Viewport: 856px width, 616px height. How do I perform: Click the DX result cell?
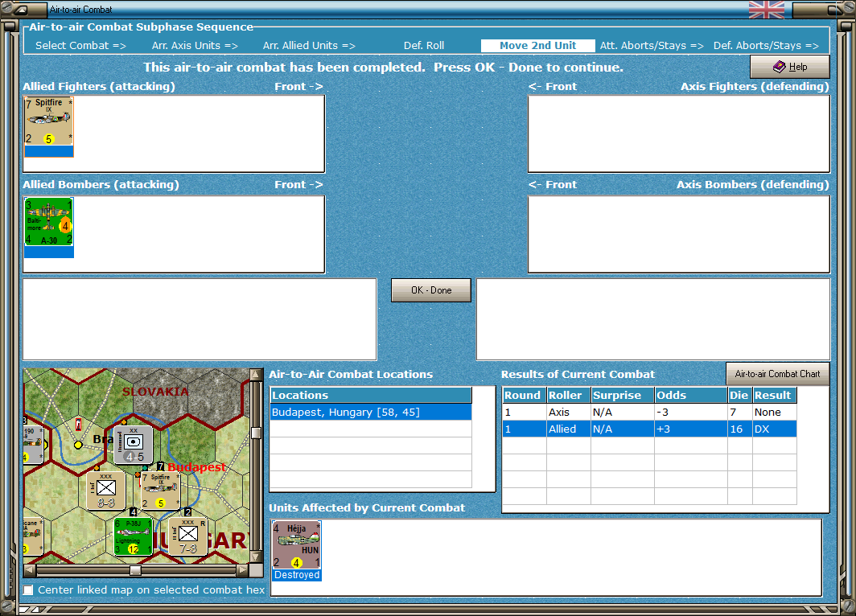pos(774,429)
